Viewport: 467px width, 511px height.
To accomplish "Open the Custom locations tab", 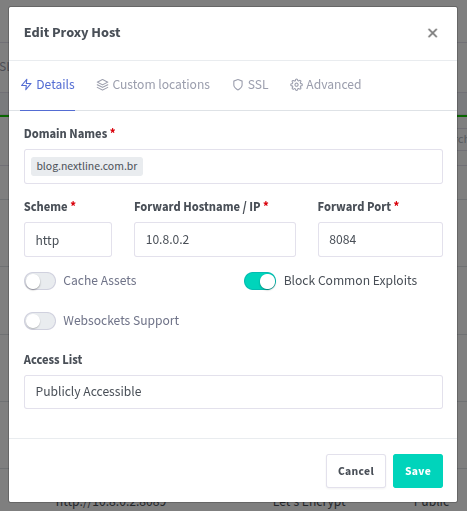I will (153, 85).
